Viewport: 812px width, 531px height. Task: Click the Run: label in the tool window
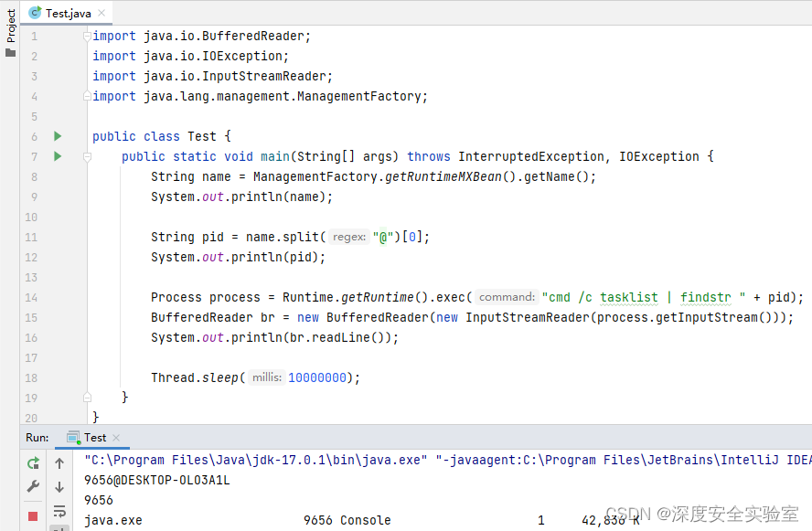36,438
